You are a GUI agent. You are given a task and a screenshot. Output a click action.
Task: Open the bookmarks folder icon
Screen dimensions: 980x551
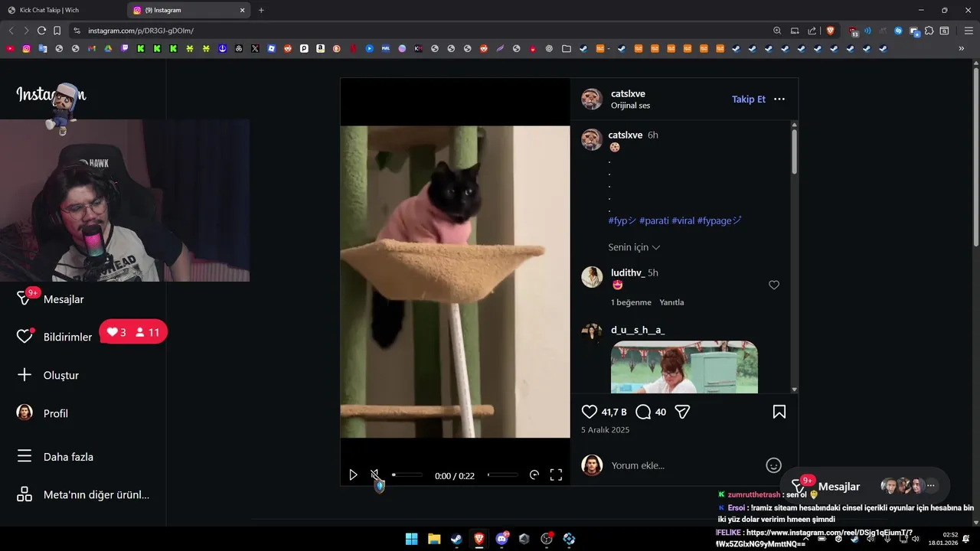(x=567, y=48)
